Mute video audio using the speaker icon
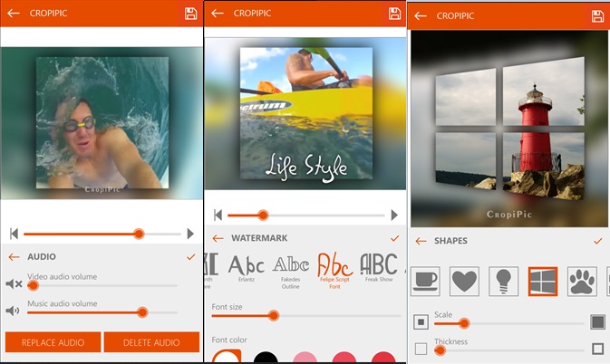The image size is (610, 364). [14, 284]
